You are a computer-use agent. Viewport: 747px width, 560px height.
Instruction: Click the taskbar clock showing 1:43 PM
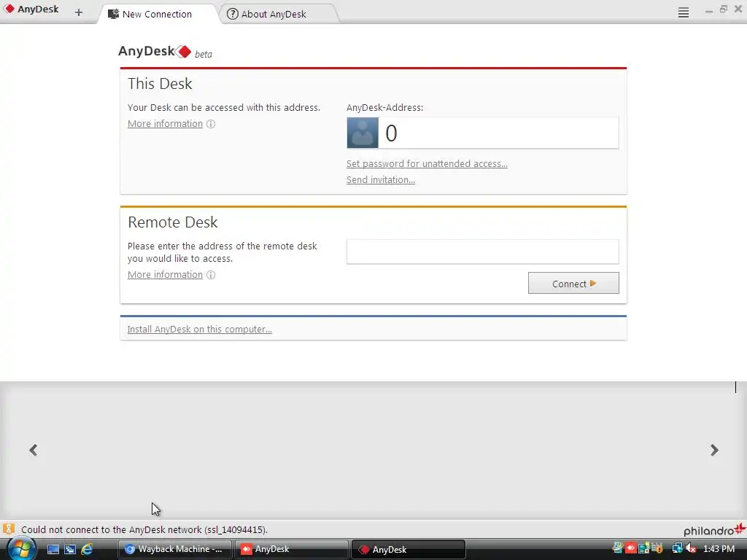pos(719,549)
